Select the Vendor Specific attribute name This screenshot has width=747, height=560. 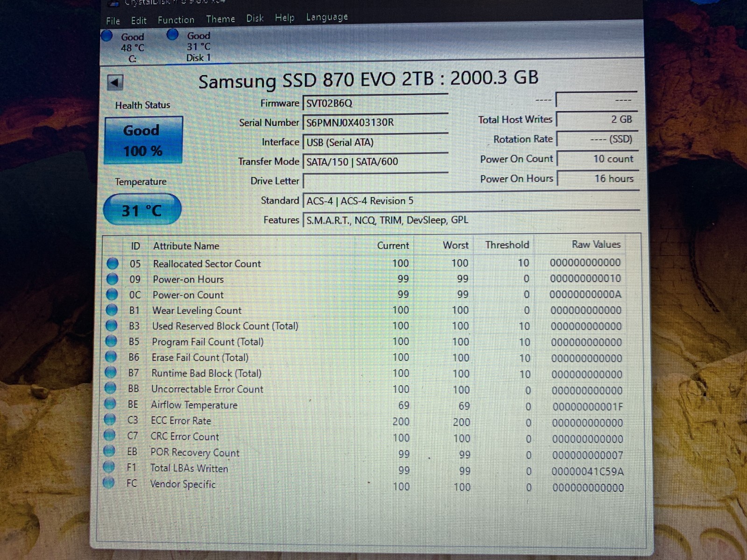[183, 484]
